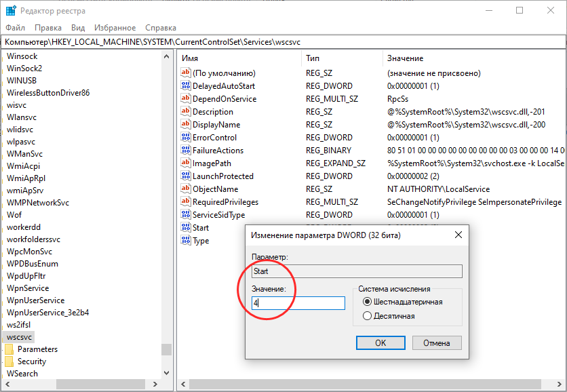Select the highlighted wscsvc key

[19, 337]
